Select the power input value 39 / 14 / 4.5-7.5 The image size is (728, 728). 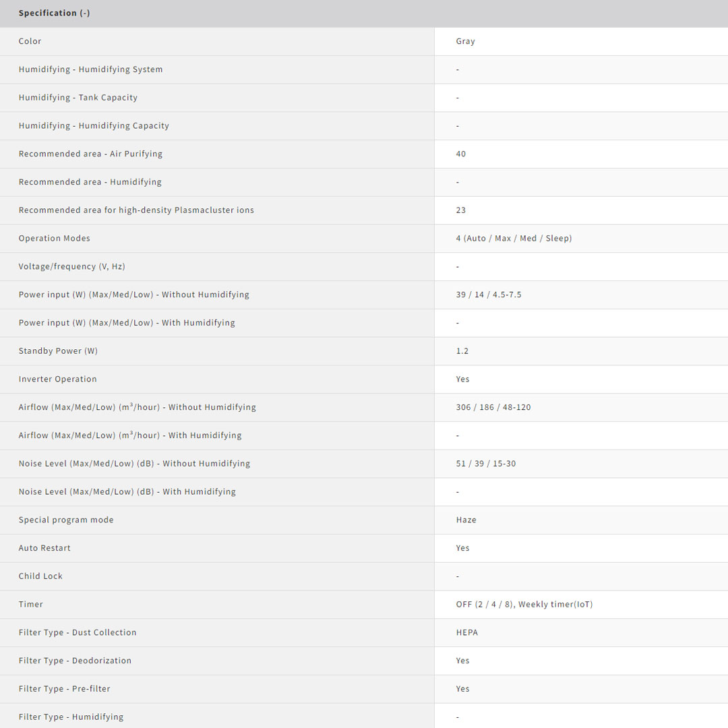(x=489, y=295)
